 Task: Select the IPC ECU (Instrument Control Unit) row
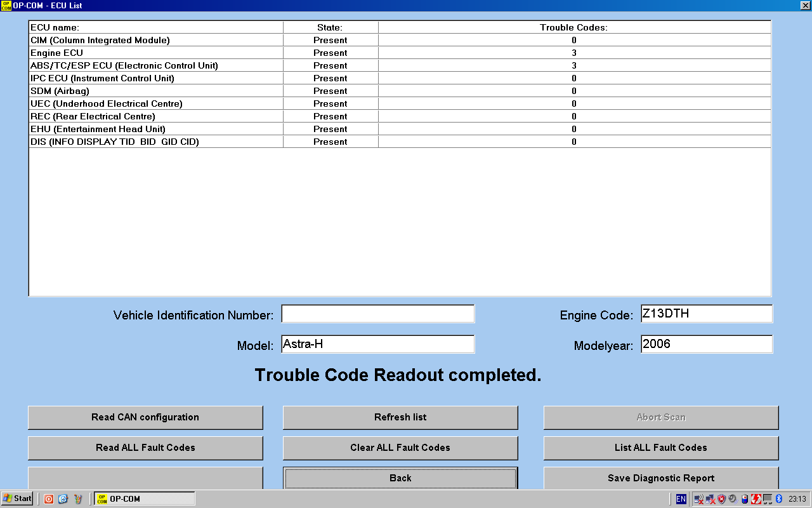point(400,78)
